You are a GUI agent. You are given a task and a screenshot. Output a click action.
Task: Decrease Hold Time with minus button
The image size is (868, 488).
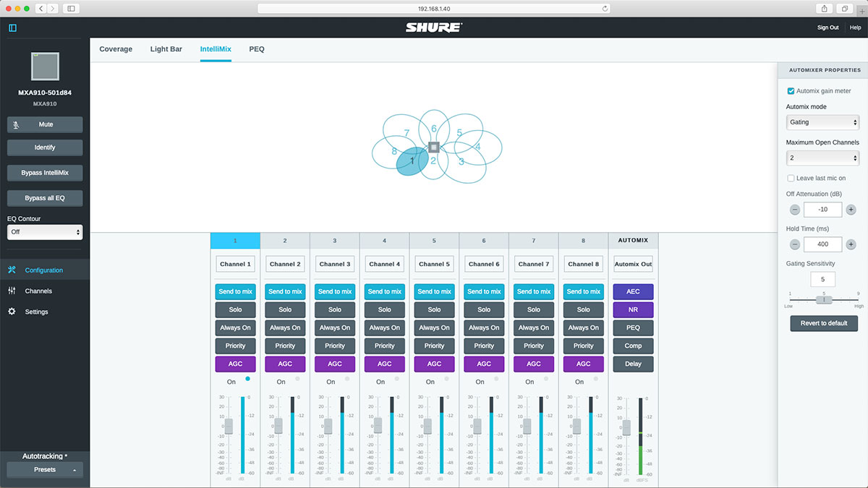(794, 244)
